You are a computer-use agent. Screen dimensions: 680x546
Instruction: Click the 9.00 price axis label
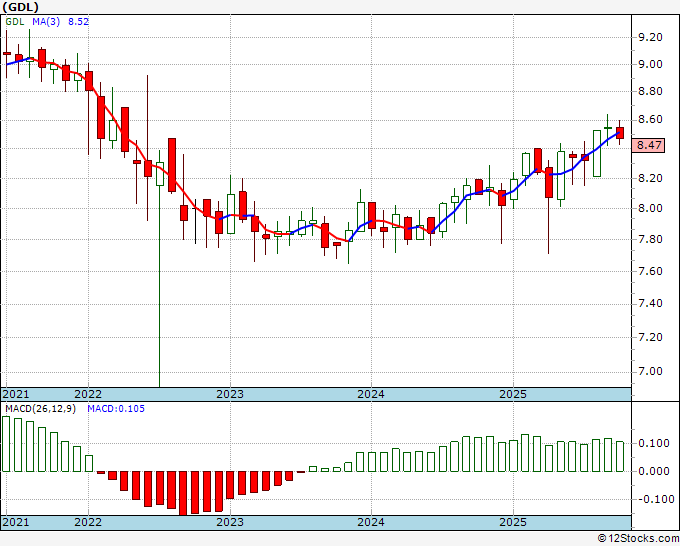click(650, 64)
